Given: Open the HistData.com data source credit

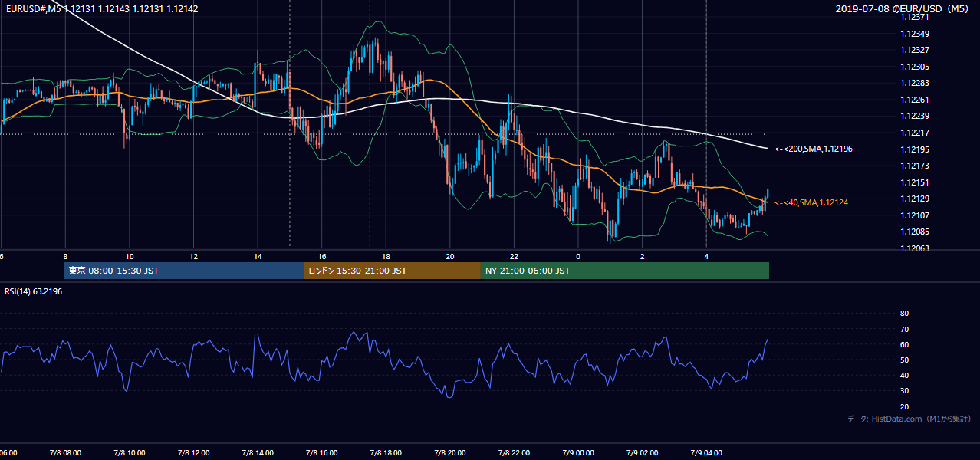Looking at the screenshot, I should tap(909, 419).
